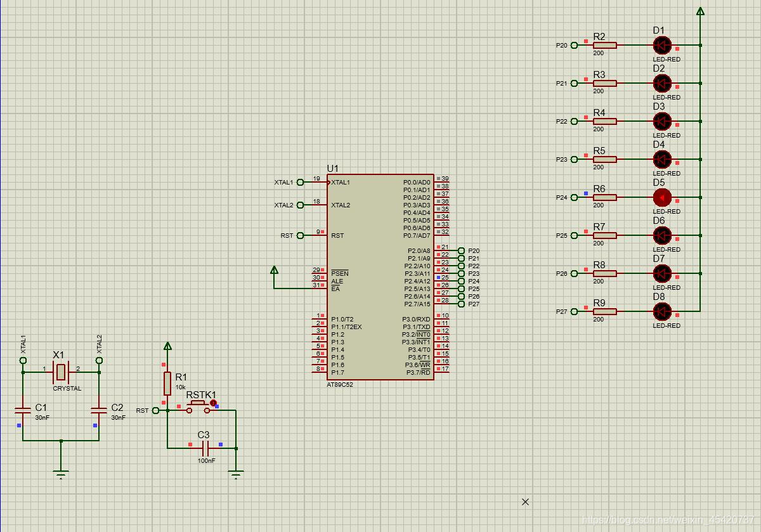The image size is (761, 532).
Task: Activate the red actuator on RSTK1
Action: [x=214, y=403]
